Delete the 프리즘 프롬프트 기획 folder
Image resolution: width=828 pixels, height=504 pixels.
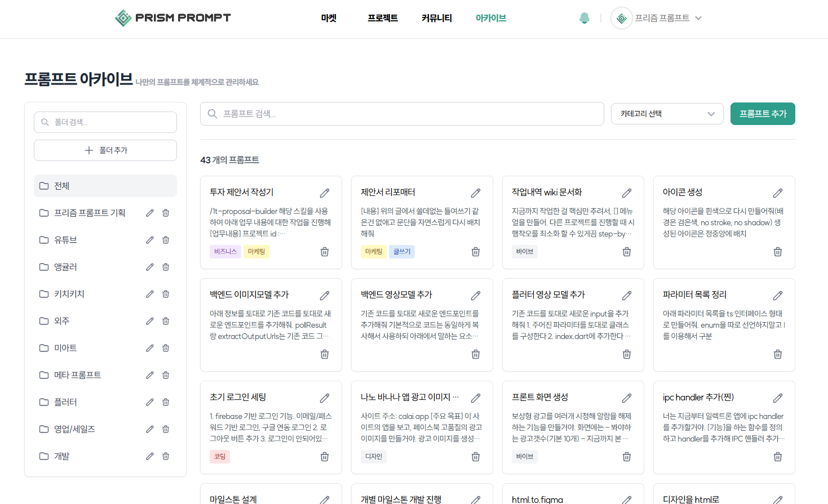pos(166,213)
